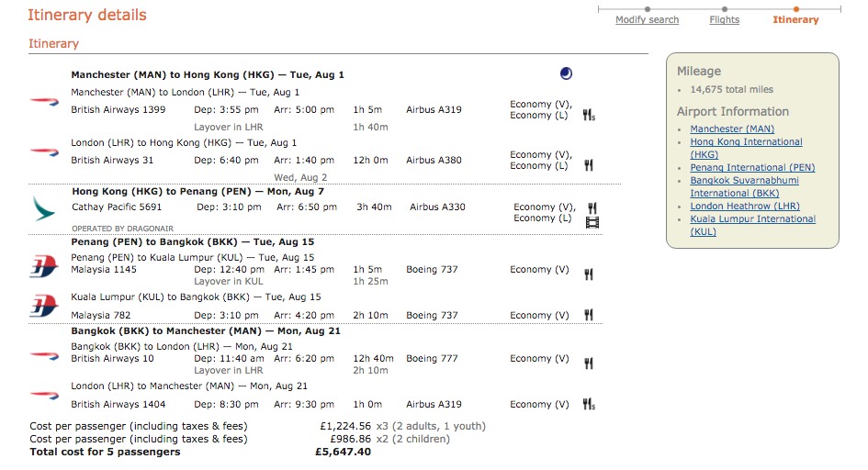Click the meal icon for British Airways 1399
Image resolution: width=868 pixels, height=470 pixels.
point(589,115)
